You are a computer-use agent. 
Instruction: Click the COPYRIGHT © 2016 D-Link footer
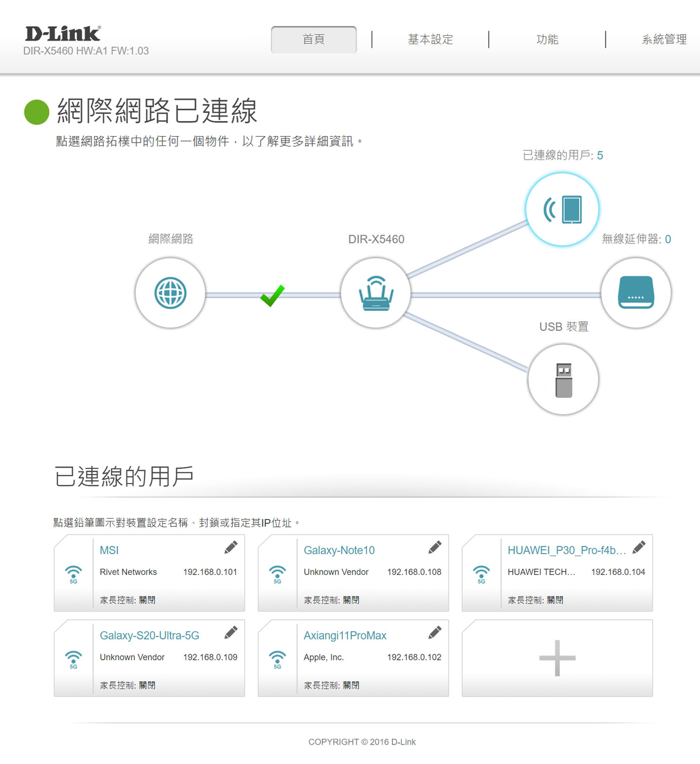click(362, 742)
